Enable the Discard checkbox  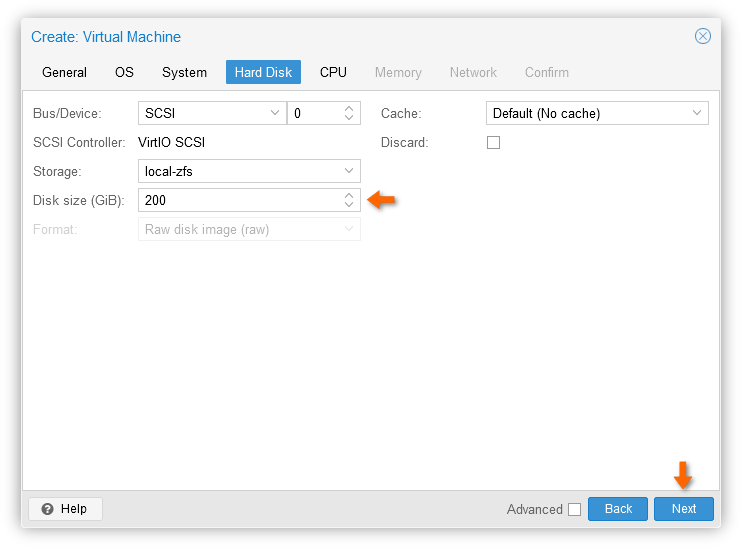[x=493, y=142]
